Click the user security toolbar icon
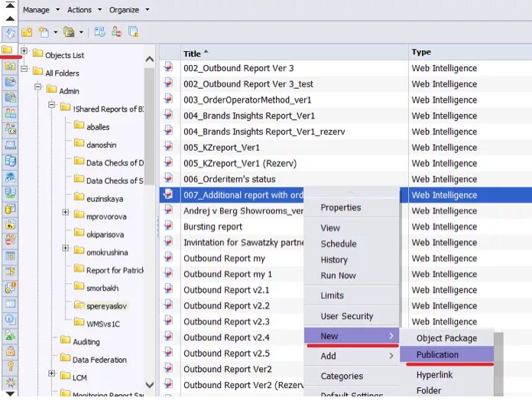Screen dimensions: 532x401 click(x=116, y=31)
